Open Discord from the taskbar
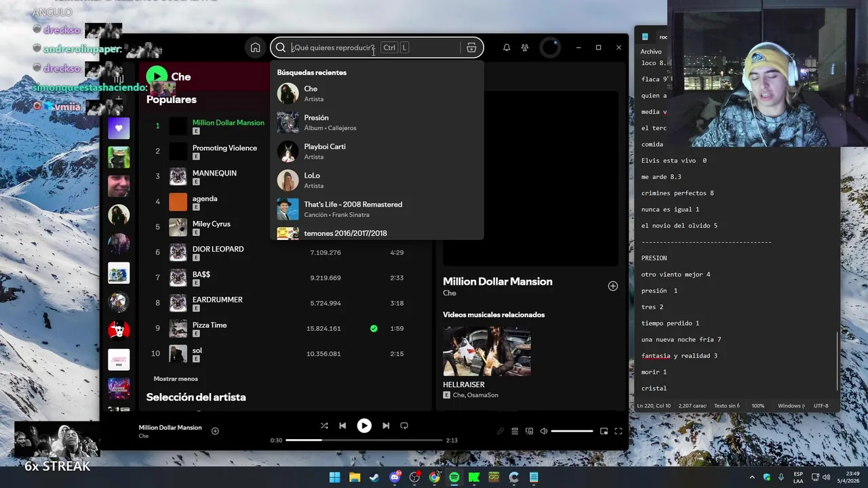 point(395,477)
